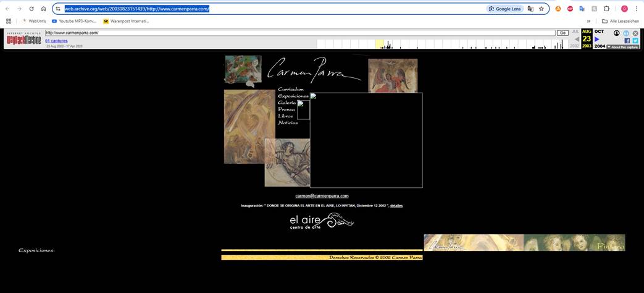Open the WebUntis bookmark
The height and width of the screenshot is (293, 644).
(34, 21)
